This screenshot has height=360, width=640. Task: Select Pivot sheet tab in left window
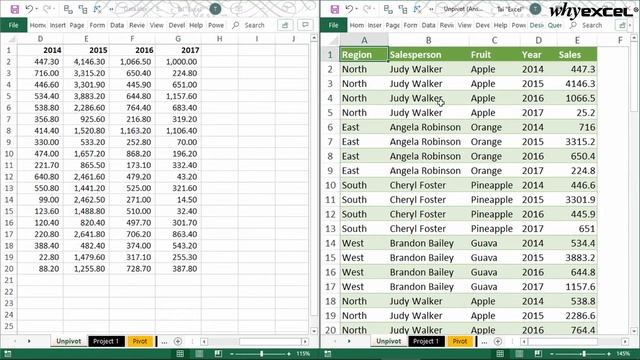[x=140, y=341]
